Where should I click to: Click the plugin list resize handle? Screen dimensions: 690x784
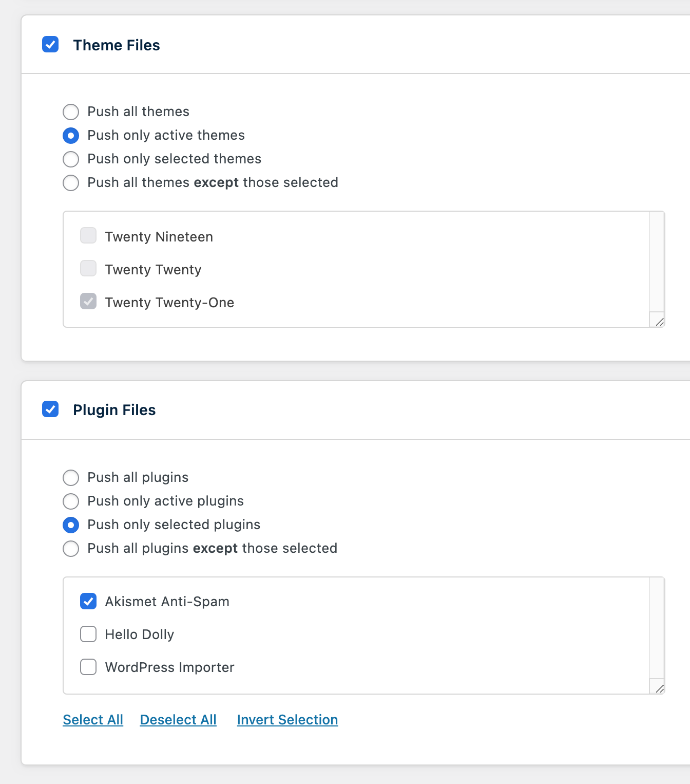point(659,688)
